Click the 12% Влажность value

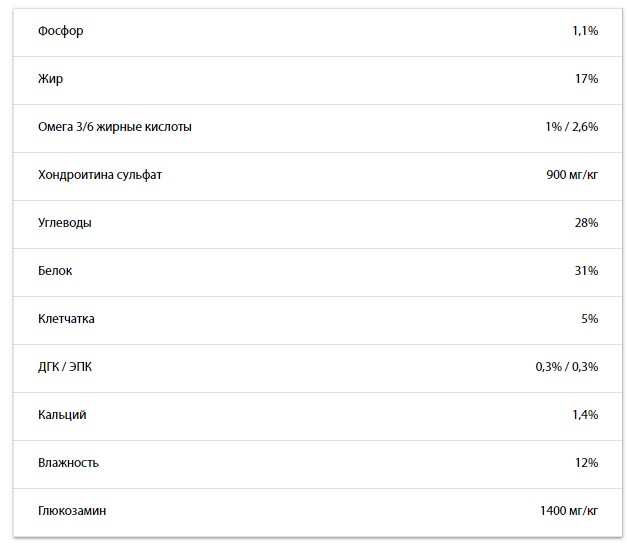tap(586, 463)
